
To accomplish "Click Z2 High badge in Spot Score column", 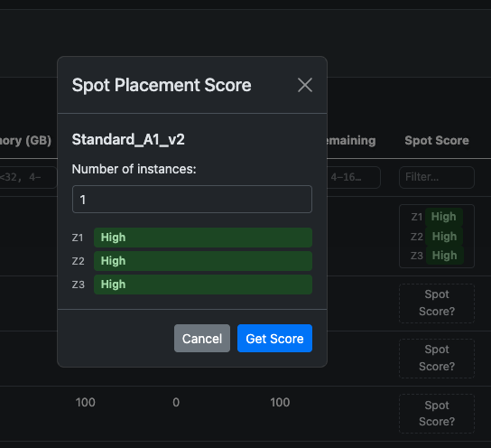I will tap(444, 237).
